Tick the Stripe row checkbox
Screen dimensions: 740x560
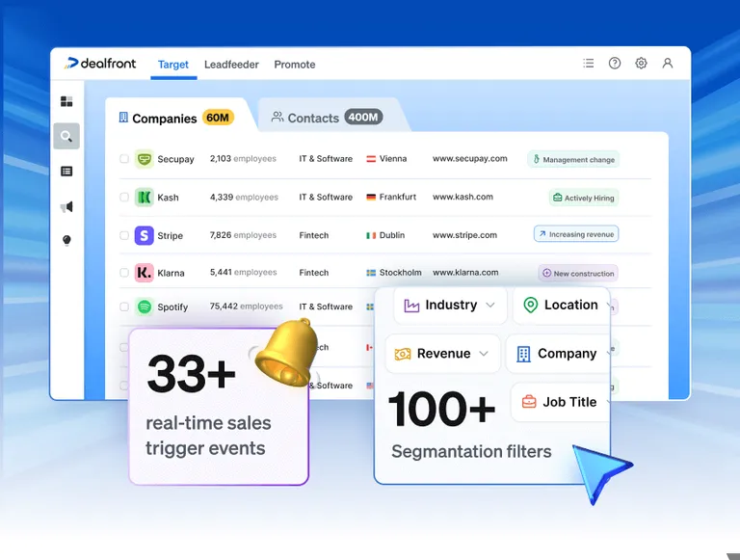pyautogui.click(x=124, y=235)
